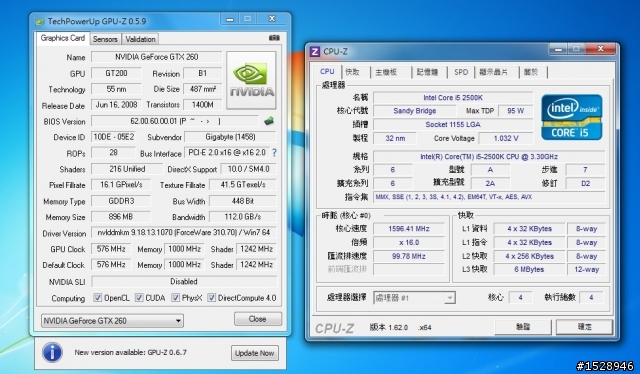Click the GPU Name field NVIDIA GeForce GTX 260
Screen dimensions: 640x374
pyautogui.click(x=156, y=57)
